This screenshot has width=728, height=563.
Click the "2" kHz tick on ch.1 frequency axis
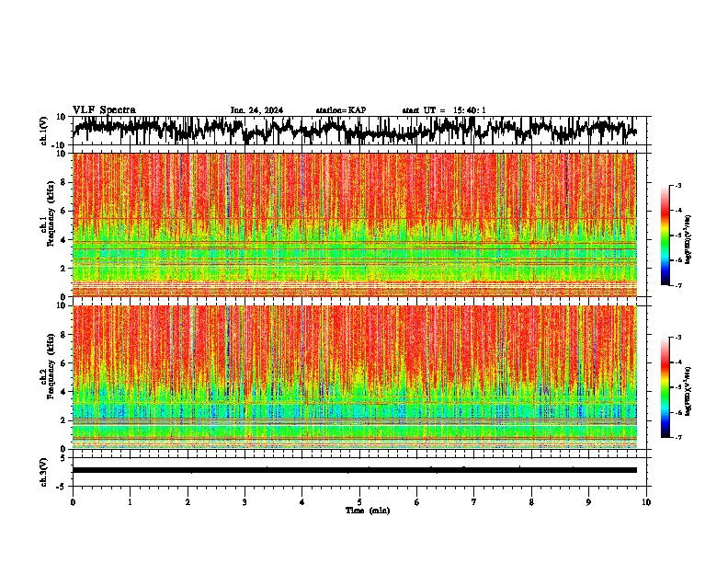pyautogui.click(x=64, y=268)
